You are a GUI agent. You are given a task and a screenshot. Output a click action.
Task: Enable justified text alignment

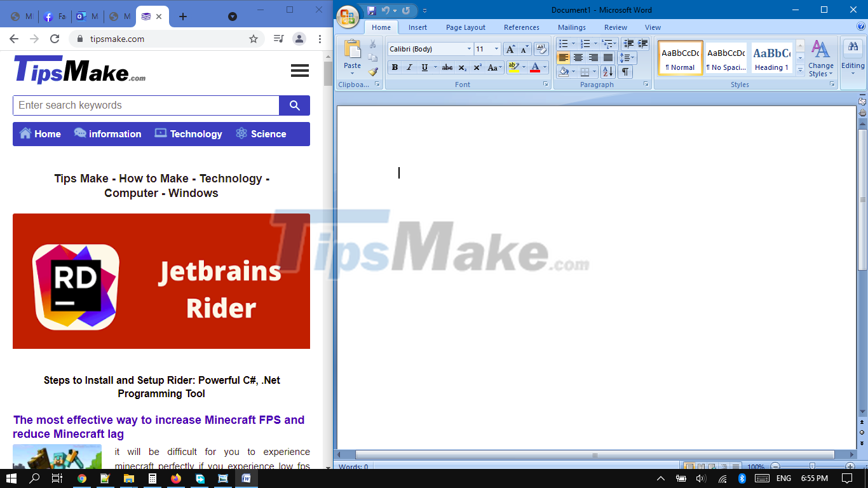click(608, 58)
